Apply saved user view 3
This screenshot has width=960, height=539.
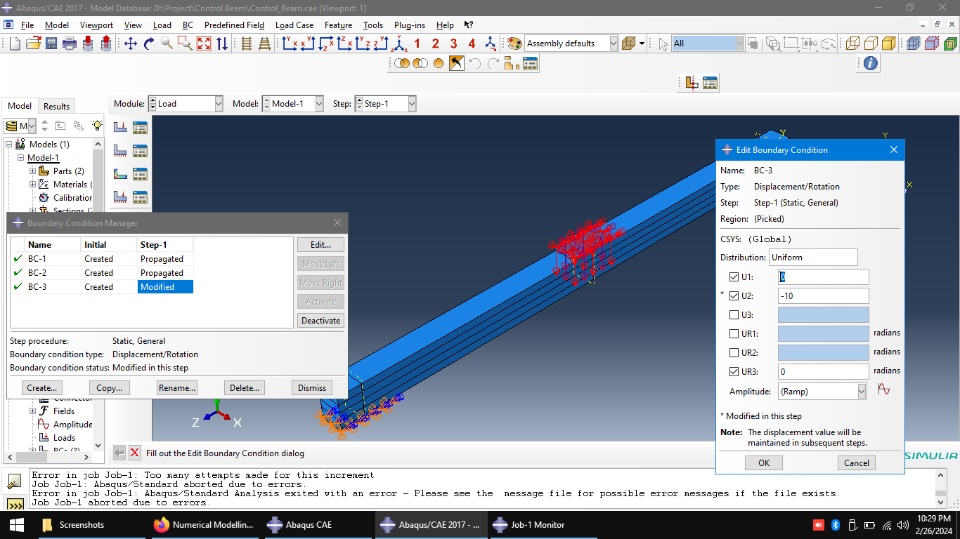coord(454,43)
